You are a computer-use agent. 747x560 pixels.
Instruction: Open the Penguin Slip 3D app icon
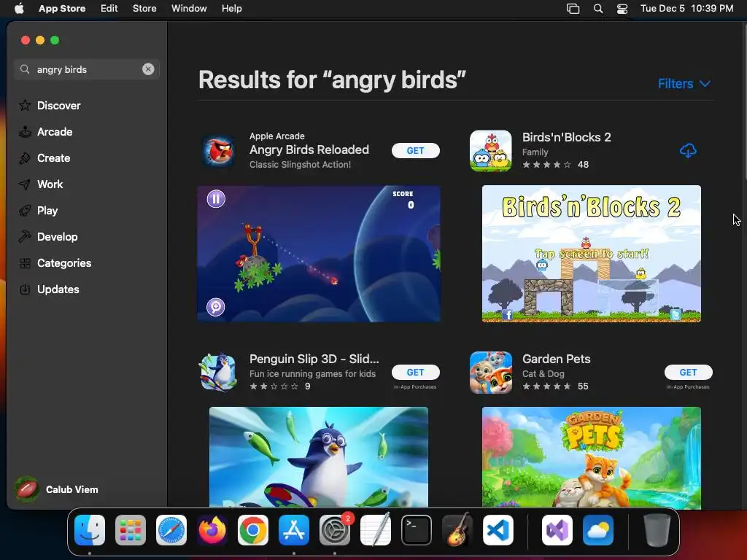click(x=219, y=373)
